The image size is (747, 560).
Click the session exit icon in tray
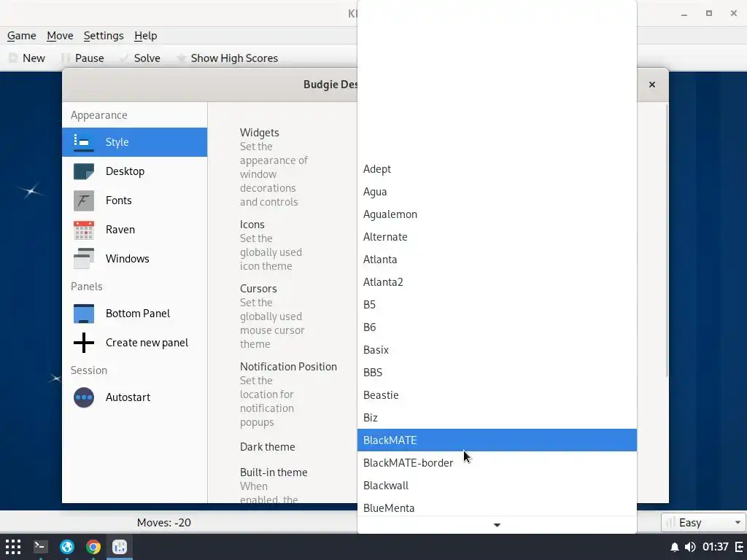[x=738, y=547]
